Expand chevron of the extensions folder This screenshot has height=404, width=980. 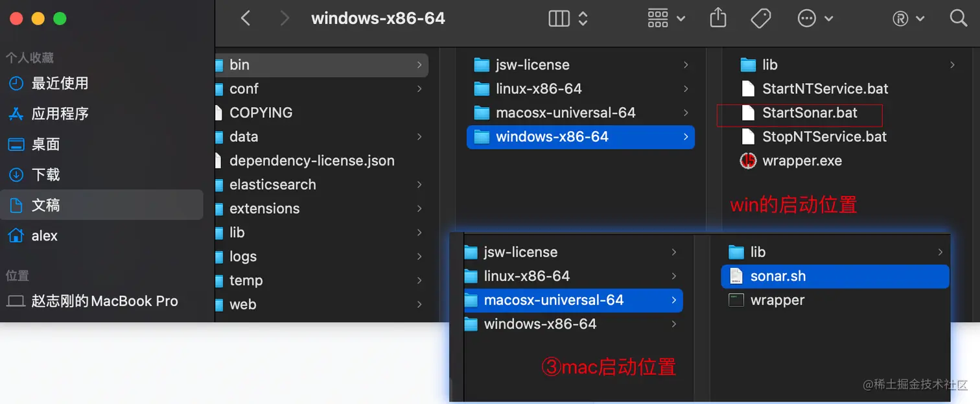tap(419, 209)
